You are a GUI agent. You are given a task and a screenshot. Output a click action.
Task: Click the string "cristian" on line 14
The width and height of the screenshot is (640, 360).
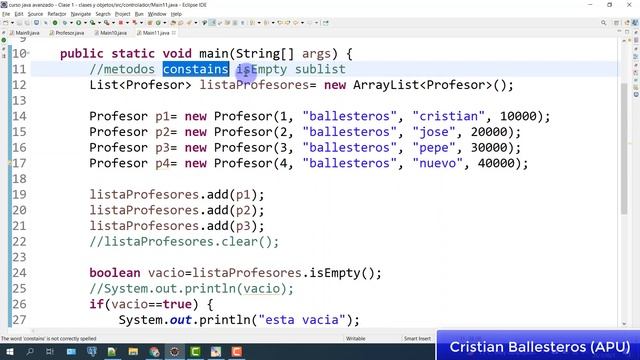coord(449,116)
